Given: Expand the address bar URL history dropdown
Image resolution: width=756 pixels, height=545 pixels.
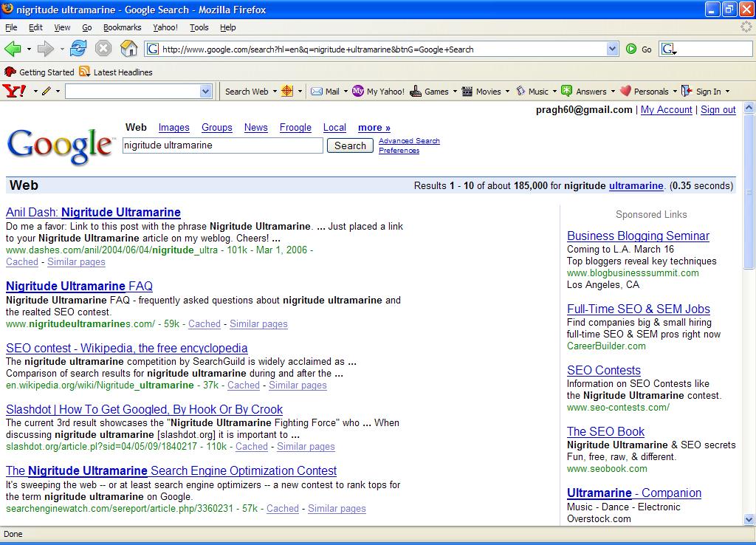Looking at the screenshot, I should point(612,49).
